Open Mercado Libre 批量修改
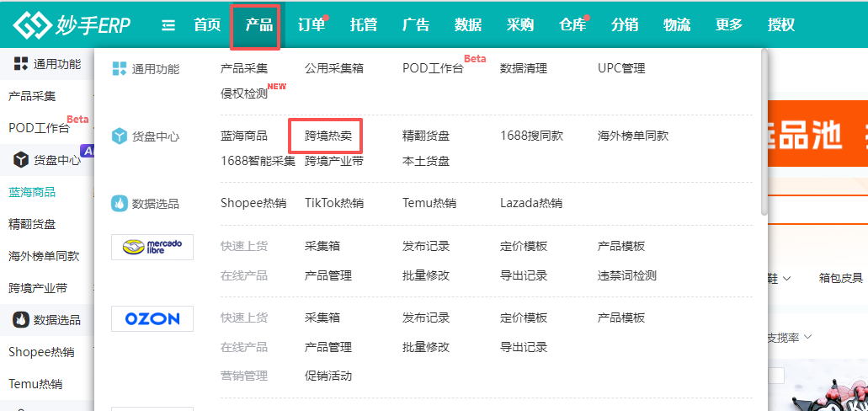 coord(426,275)
